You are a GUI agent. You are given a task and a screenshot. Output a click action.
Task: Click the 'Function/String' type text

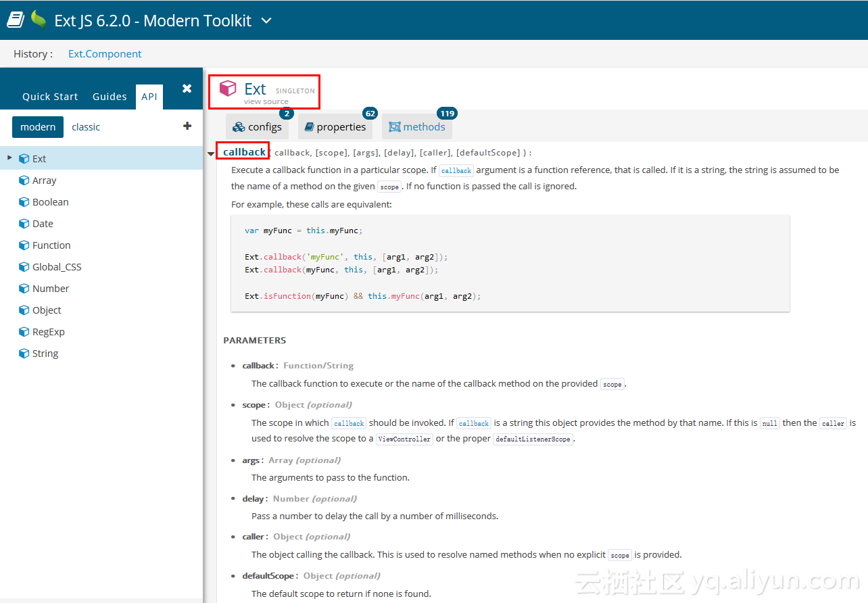pos(318,365)
